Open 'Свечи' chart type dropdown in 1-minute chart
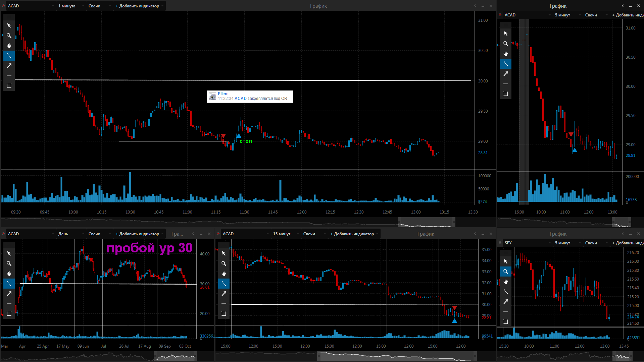 click(x=99, y=6)
